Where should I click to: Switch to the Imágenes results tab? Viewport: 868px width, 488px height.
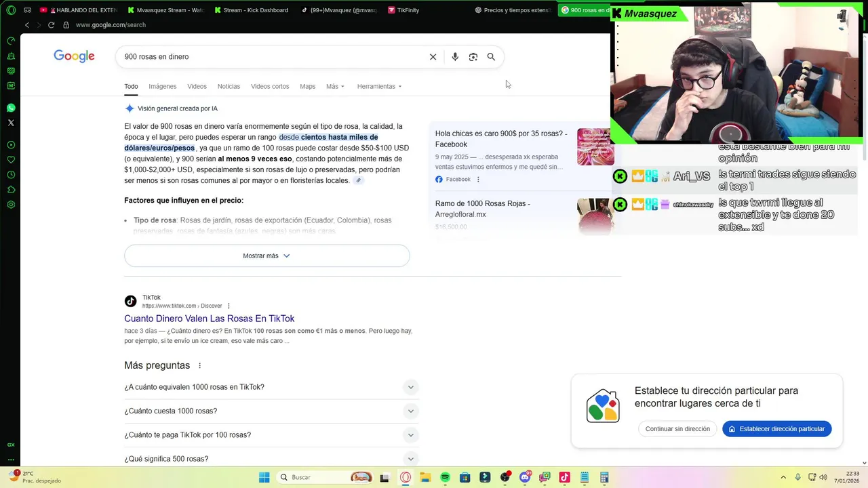pyautogui.click(x=163, y=87)
